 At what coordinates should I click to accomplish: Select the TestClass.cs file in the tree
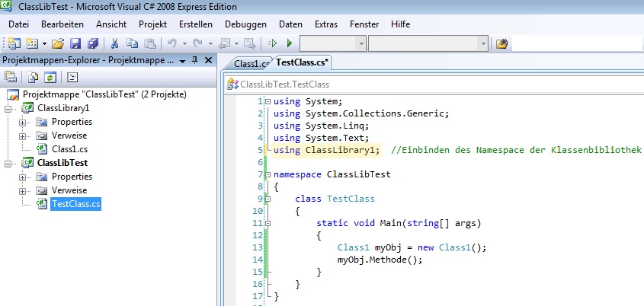pyautogui.click(x=75, y=204)
